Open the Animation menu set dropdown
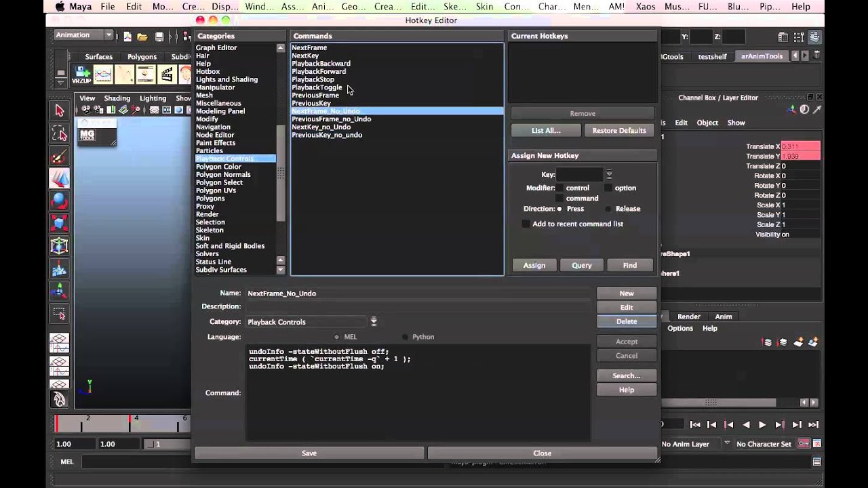Viewport: 868px width, 488px height. click(x=84, y=35)
